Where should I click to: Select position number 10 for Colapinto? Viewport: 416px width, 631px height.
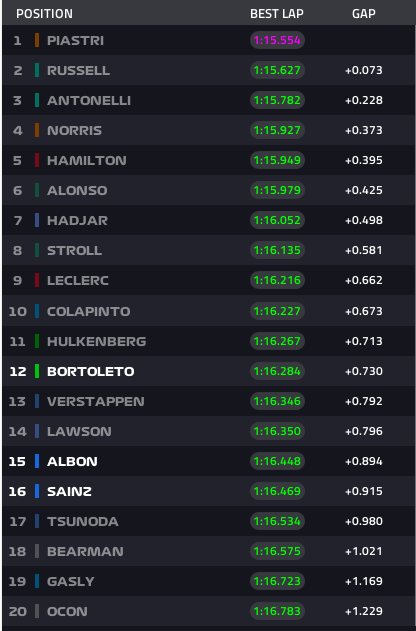[x=18, y=311]
